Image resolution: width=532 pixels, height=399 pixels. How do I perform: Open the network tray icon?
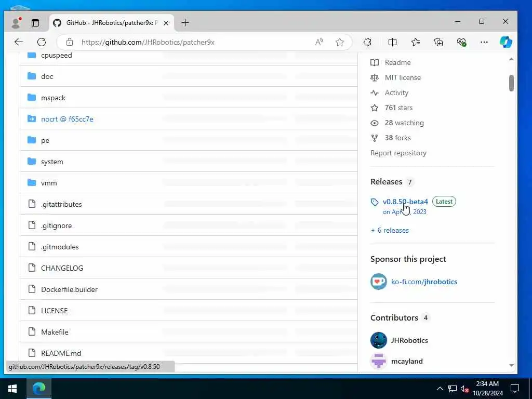453,389
